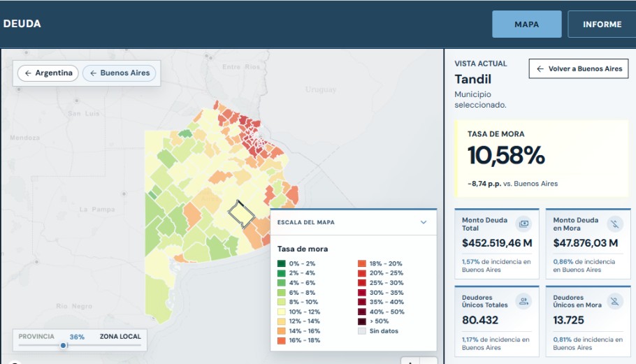Image resolution: width=636 pixels, height=364 pixels.
Task: Click the Provincia–Zona Local slider handle
Action: point(64,345)
